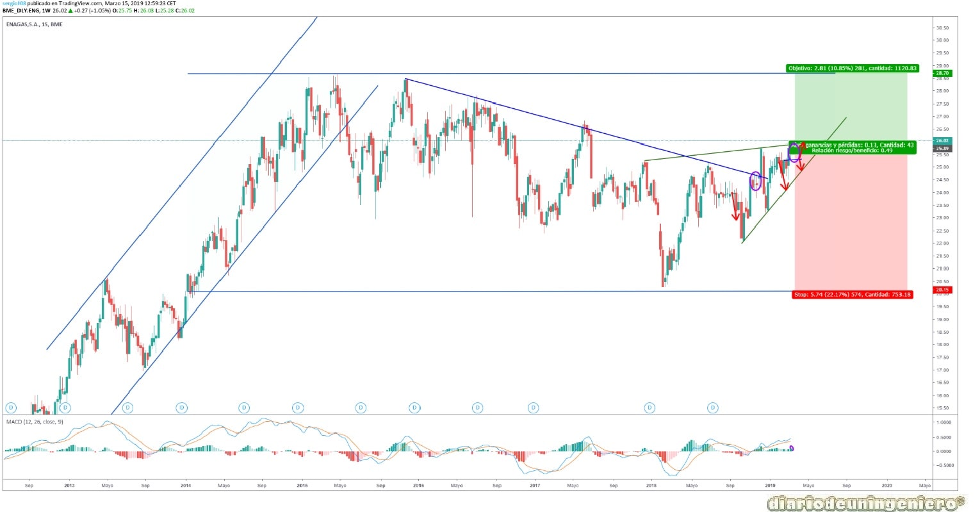
Task: Click the D marker just before 2016 label
Action: tap(414, 407)
